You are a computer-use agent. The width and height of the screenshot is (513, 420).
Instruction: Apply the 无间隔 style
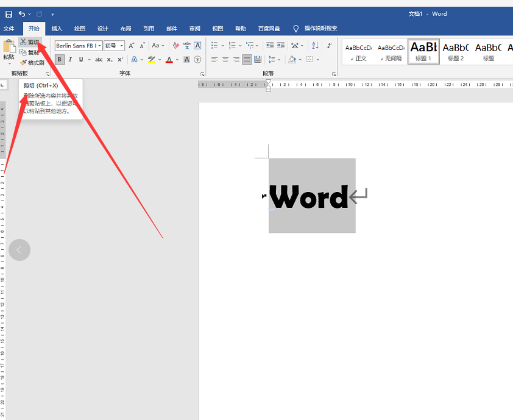click(x=391, y=52)
